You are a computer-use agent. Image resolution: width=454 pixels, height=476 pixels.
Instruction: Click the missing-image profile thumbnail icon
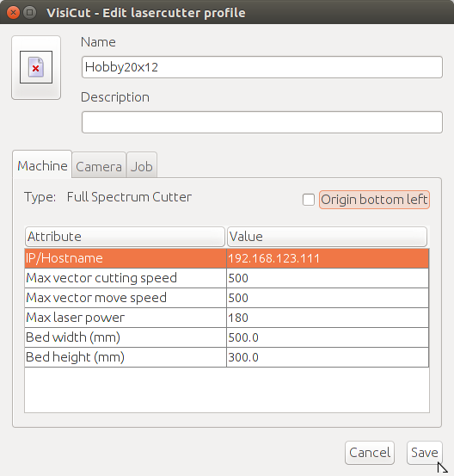tap(36, 67)
